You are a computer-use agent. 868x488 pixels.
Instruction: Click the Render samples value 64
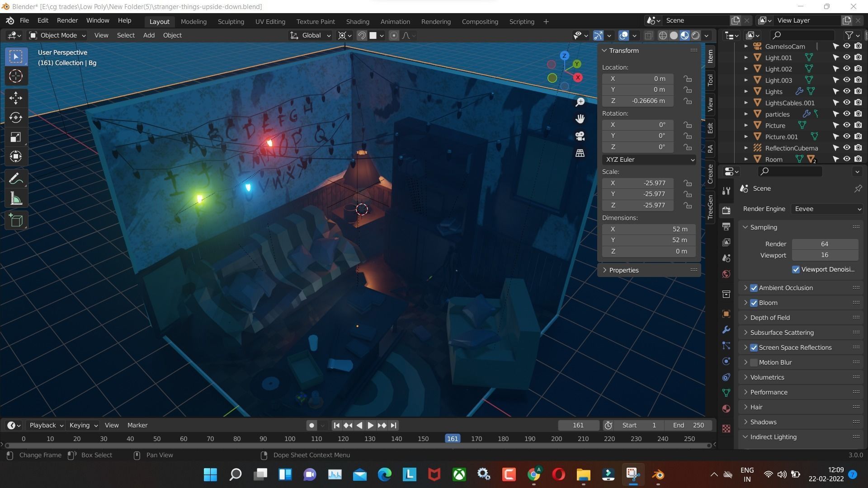[825, 244]
